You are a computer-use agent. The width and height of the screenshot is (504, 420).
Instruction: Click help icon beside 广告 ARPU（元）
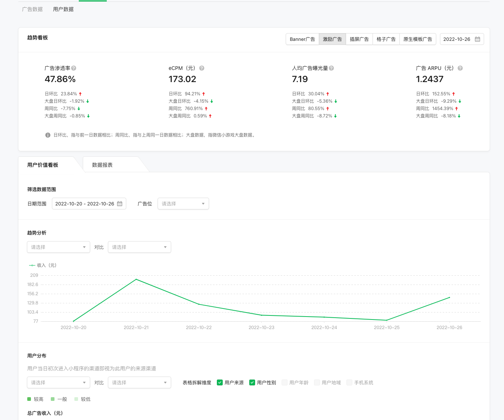pos(460,68)
